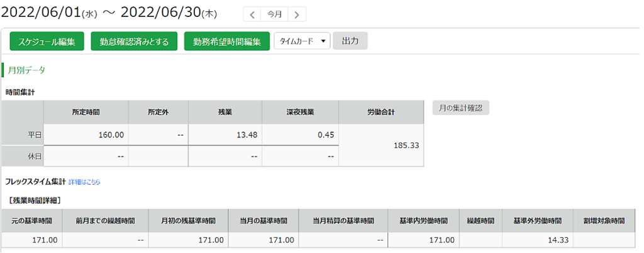
Task: Expand the タイムカード dropdown
Action: pyautogui.click(x=302, y=41)
